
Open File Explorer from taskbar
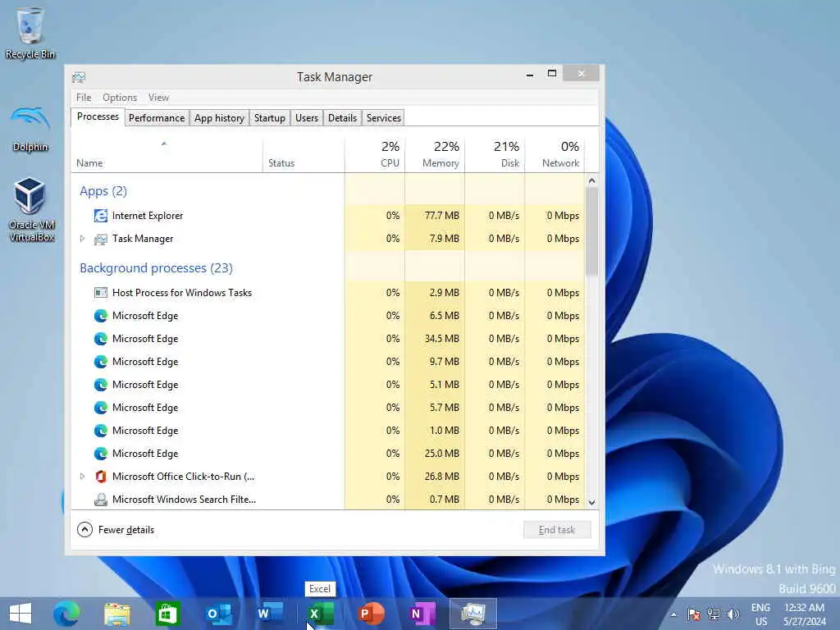tap(116, 614)
